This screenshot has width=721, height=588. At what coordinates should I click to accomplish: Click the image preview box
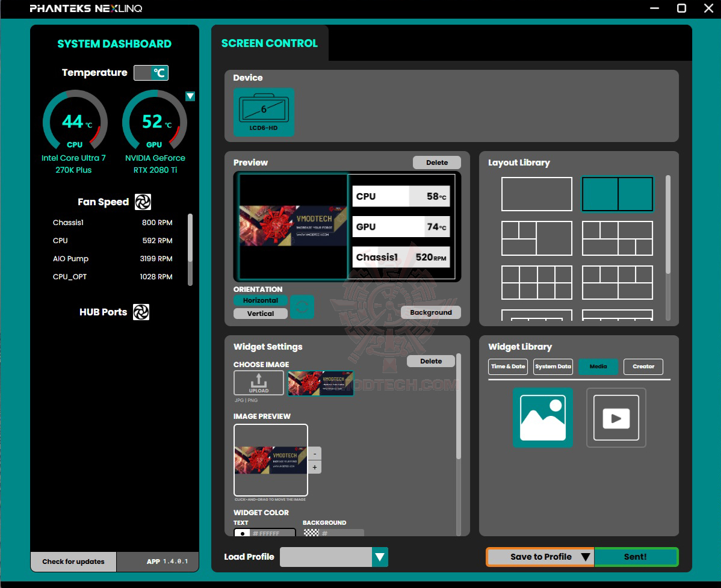[271, 460]
